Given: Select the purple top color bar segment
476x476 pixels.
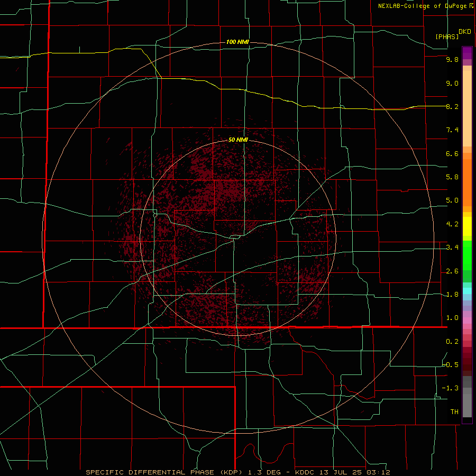Looking at the screenshot, I should (467, 53).
